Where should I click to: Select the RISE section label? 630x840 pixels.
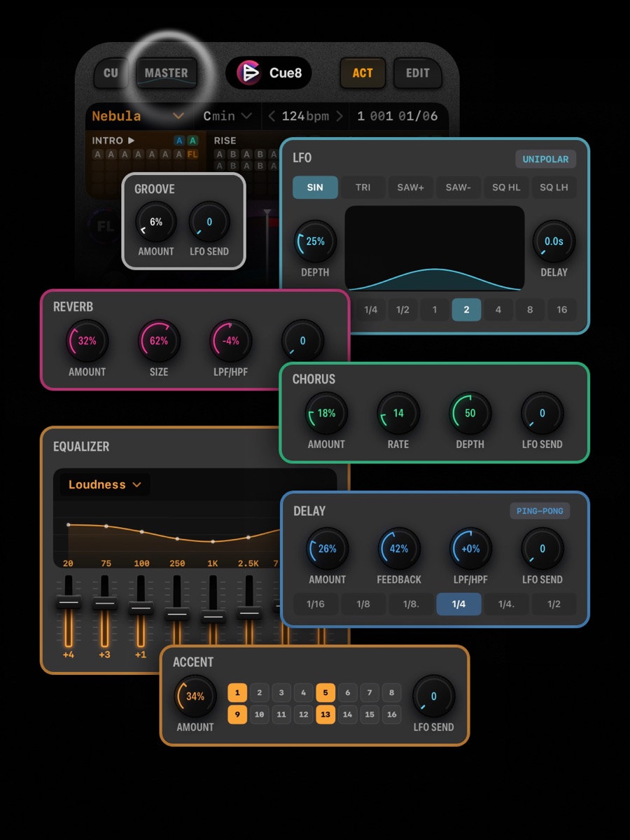[x=225, y=141]
